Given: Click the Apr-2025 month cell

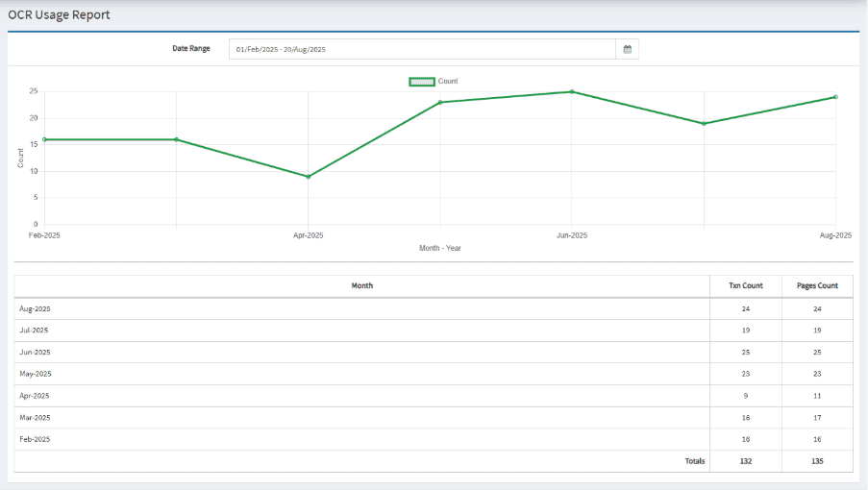Looking at the screenshot, I should point(35,395).
